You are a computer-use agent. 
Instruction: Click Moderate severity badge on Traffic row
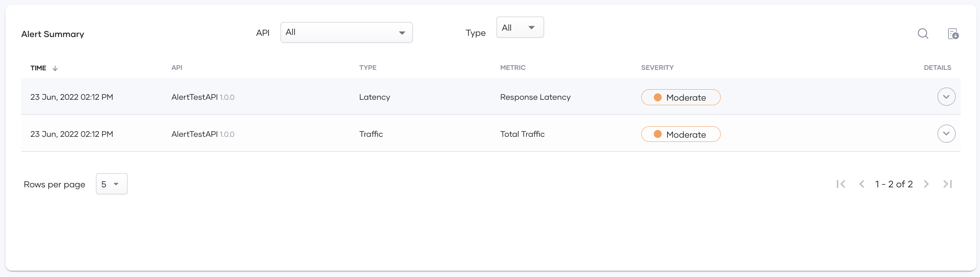[x=681, y=134]
